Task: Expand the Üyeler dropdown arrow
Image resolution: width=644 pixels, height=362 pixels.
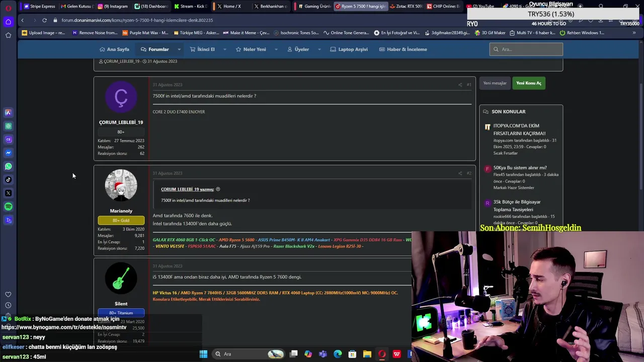Action: [319, 49]
